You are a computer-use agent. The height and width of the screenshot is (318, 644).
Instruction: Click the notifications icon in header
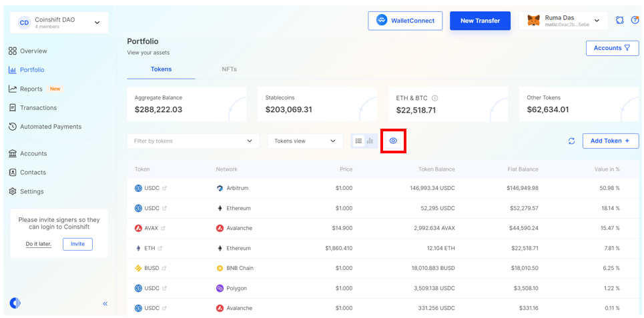620,21
